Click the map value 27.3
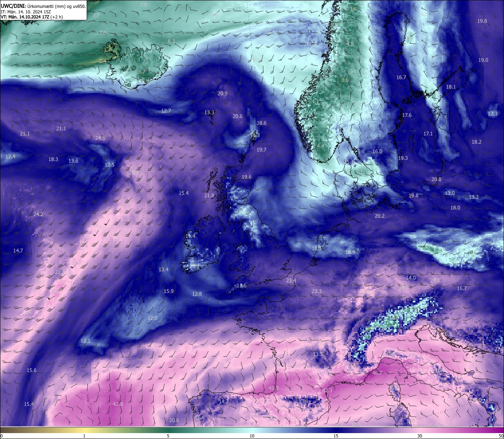This screenshot has width=504, height=439. coord(435,280)
